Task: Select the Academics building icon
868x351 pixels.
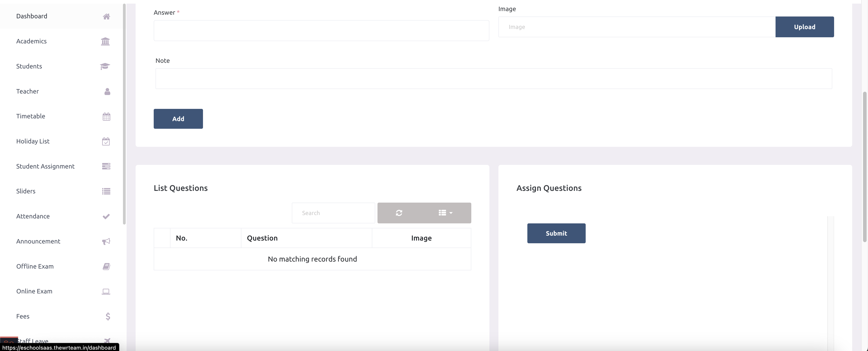Action: (105, 41)
